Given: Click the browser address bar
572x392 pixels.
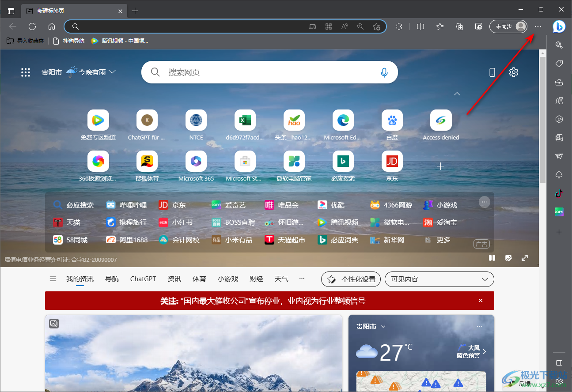Looking at the screenshot, I should click(x=225, y=26).
